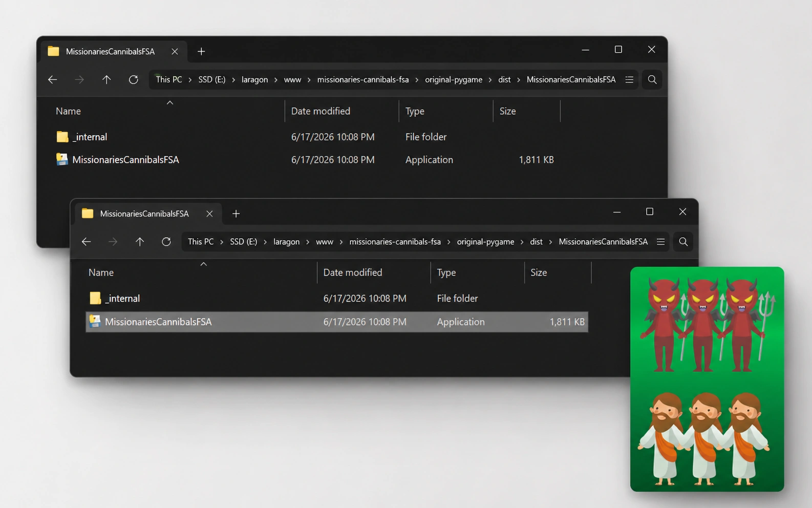Add a new tab in front window
Screen dimensions: 812x508
click(236, 214)
